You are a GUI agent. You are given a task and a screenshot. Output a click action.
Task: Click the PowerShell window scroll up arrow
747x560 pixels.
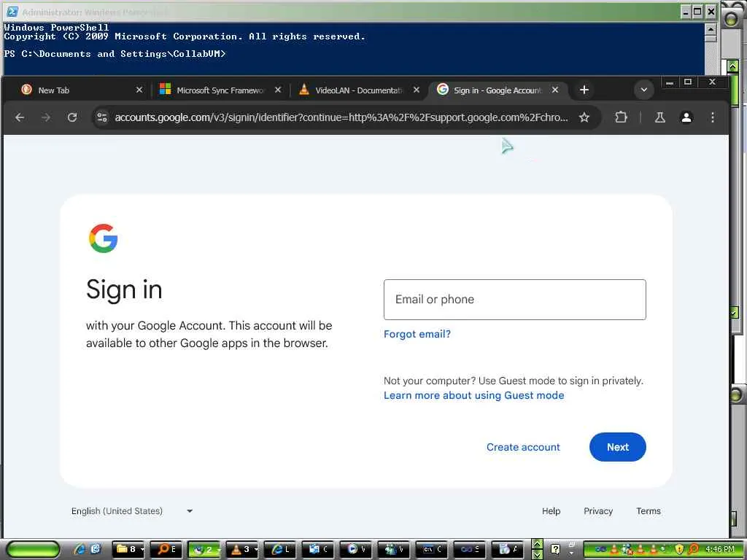click(711, 29)
